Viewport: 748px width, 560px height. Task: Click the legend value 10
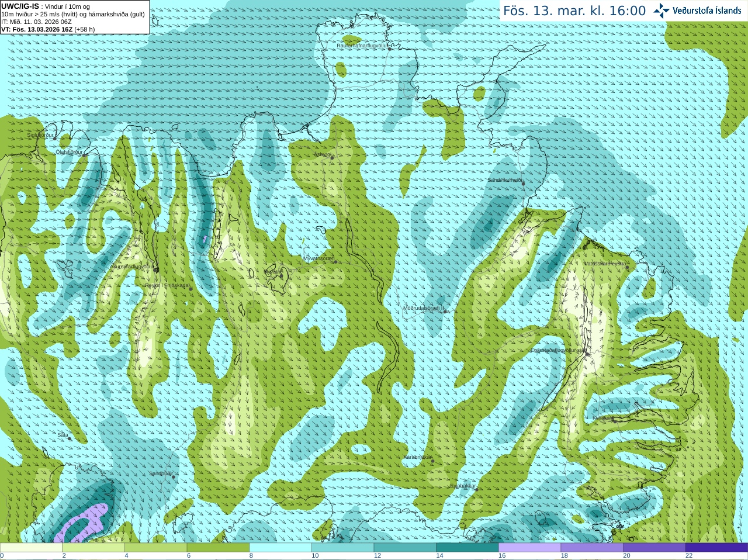click(315, 556)
